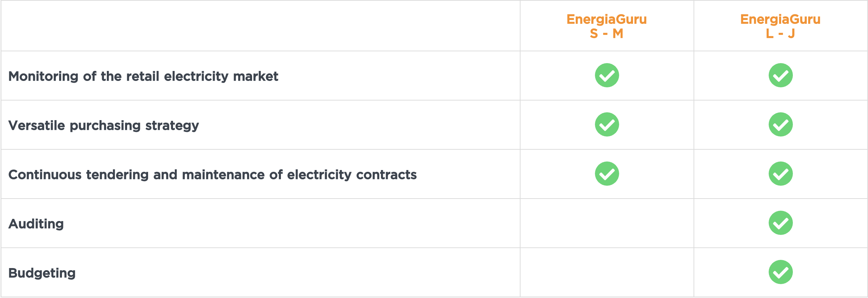Click the Budgeting row label
The image size is (868, 298).
pos(42,273)
